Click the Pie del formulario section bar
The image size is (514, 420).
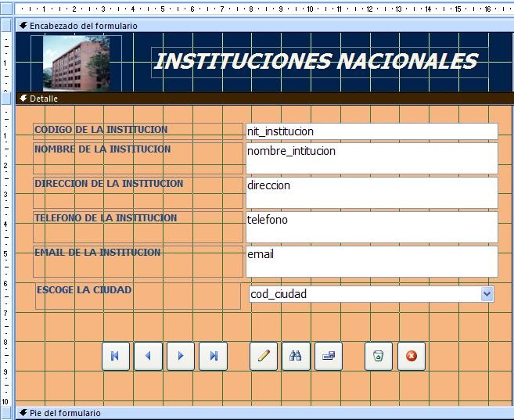click(x=264, y=413)
